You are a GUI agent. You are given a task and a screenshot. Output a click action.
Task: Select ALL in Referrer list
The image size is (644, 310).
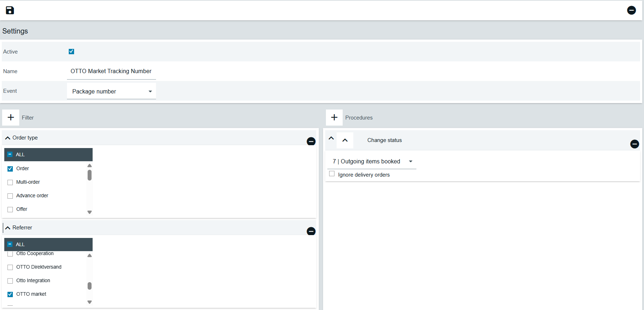click(10, 244)
